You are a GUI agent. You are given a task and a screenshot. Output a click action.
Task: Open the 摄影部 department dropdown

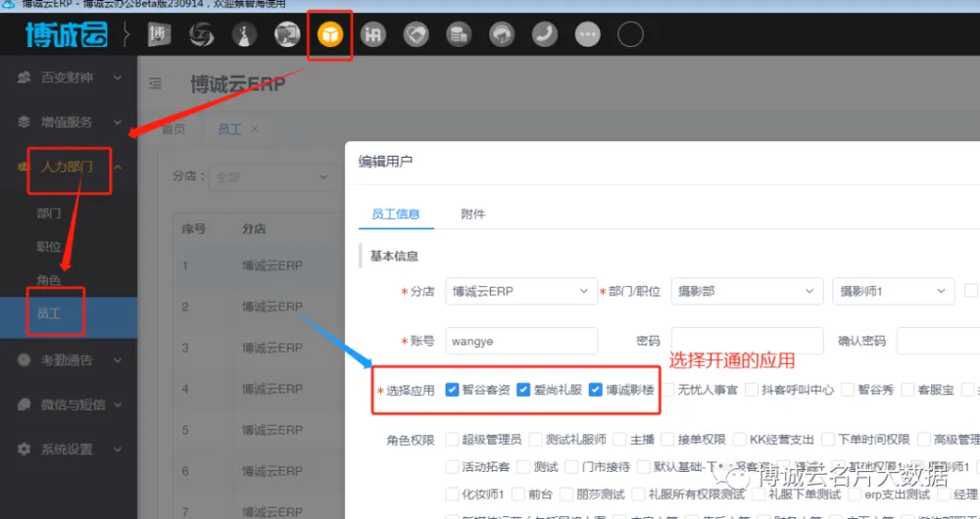pyautogui.click(x=746, y=291)
